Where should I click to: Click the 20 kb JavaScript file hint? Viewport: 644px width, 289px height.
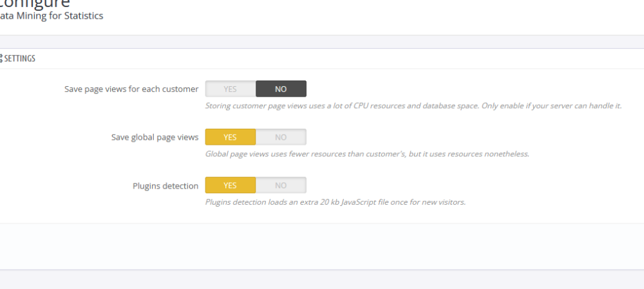click(335, 202)
